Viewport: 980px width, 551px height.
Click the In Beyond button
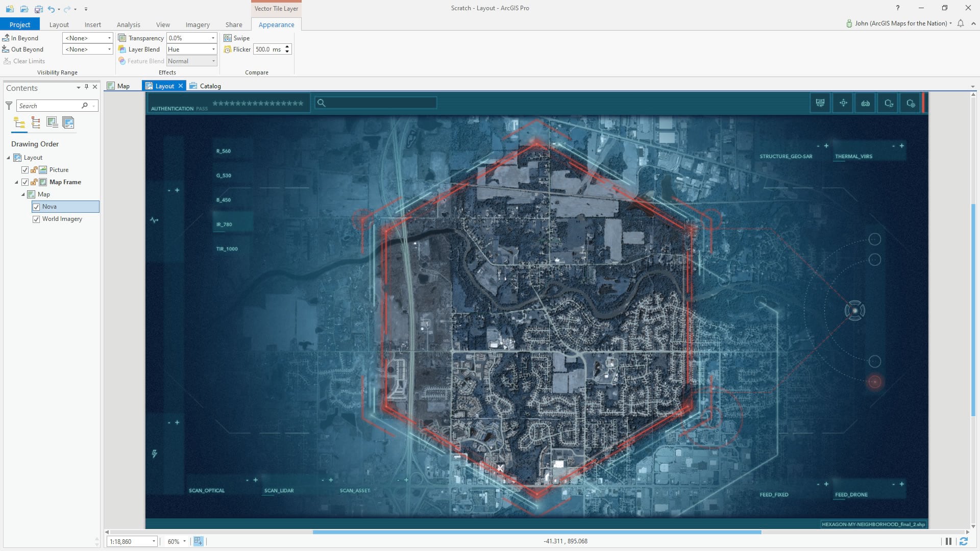point(20,38)
